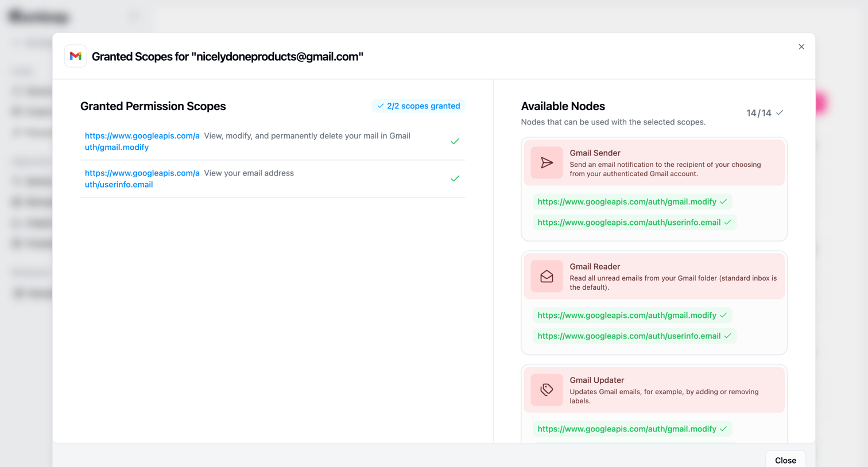Click the Gmail Updater tag icon
The height and width of the screenshot is (467, 868).
coord(547,390)
